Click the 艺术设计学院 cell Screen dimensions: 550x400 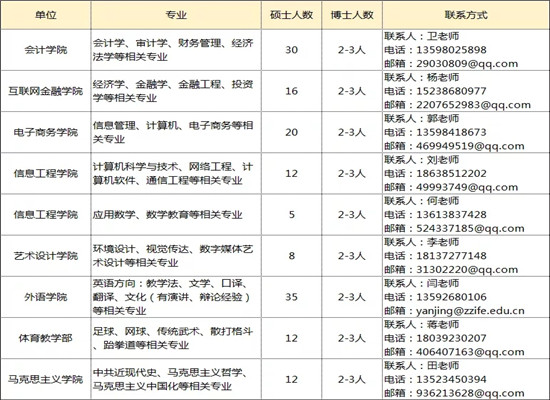(x=46, y=256)
